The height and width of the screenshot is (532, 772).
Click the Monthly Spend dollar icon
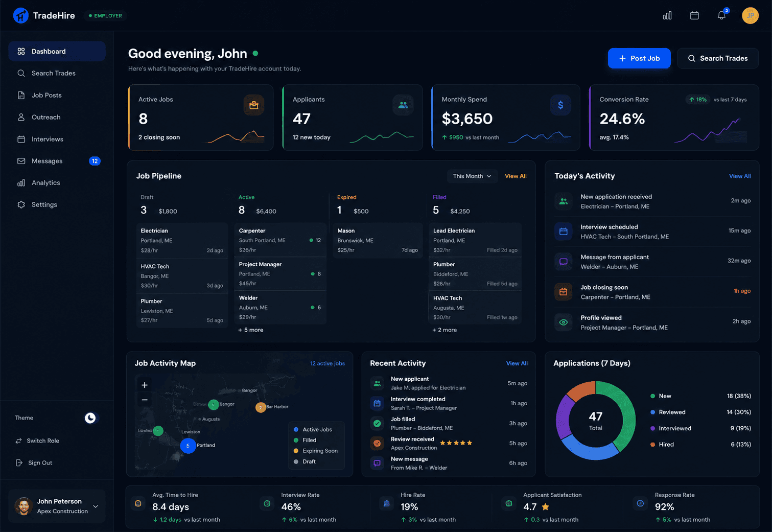pyautogui.click(x=560, y=105)
